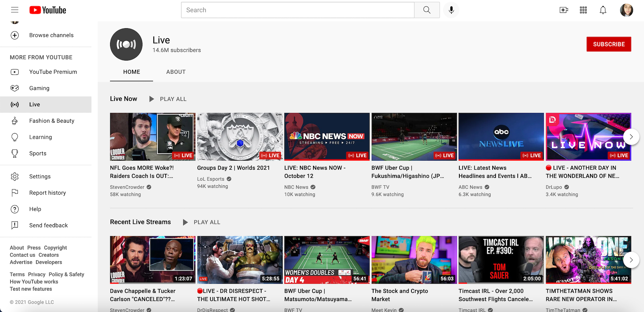Open TIMTHETATMAN SHOWS RARE NEW OPERATOR title
Screen dimensions: 644x312
581,295
